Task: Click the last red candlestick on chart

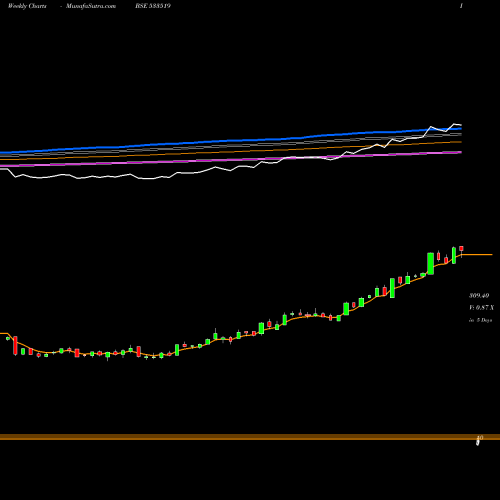Action: tap(461, 250)
